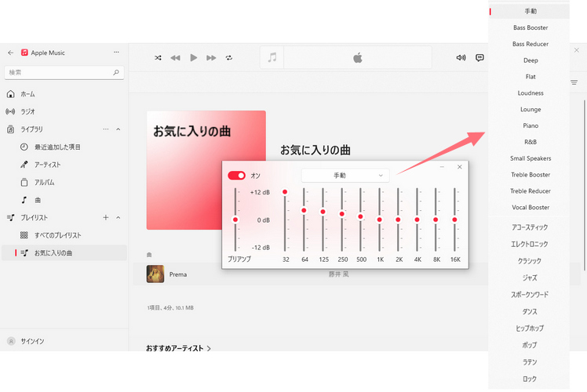This screenshot has width=587, height=392.
Task: Add a new playlist with the plus icon
Action: 106,217
